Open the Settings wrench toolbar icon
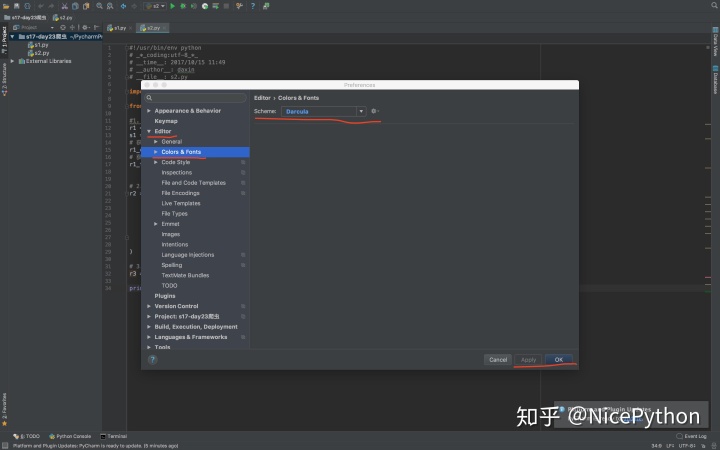The width and height of the screenshot is (720, 450). click(x=239, y=6)
